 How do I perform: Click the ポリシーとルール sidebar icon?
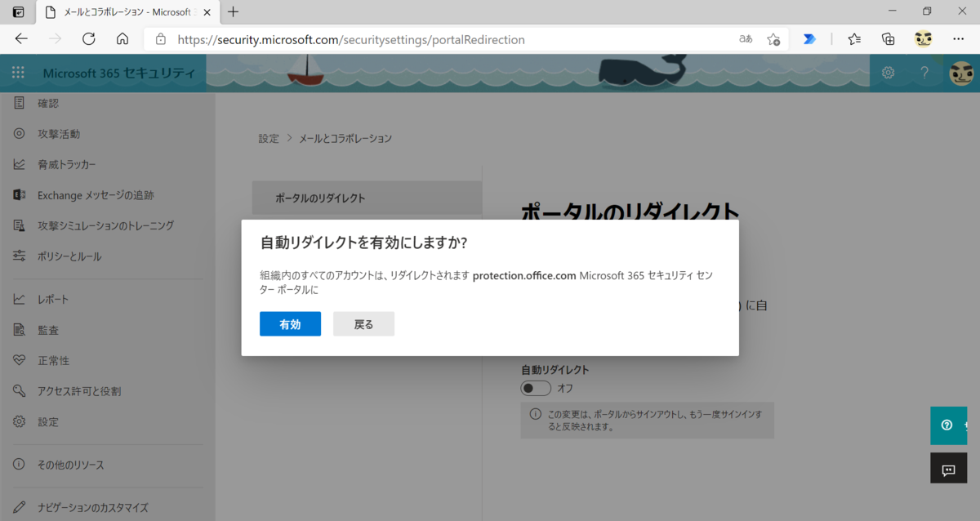[19, 256]
